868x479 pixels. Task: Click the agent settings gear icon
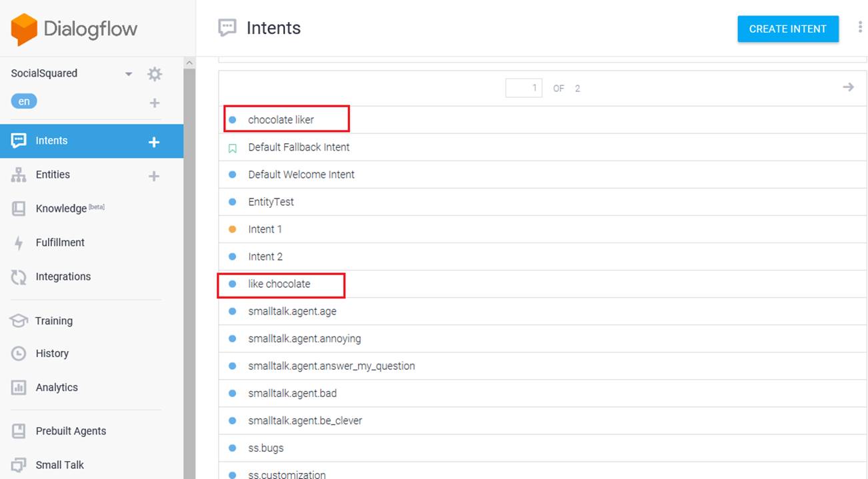coord(155,74)
